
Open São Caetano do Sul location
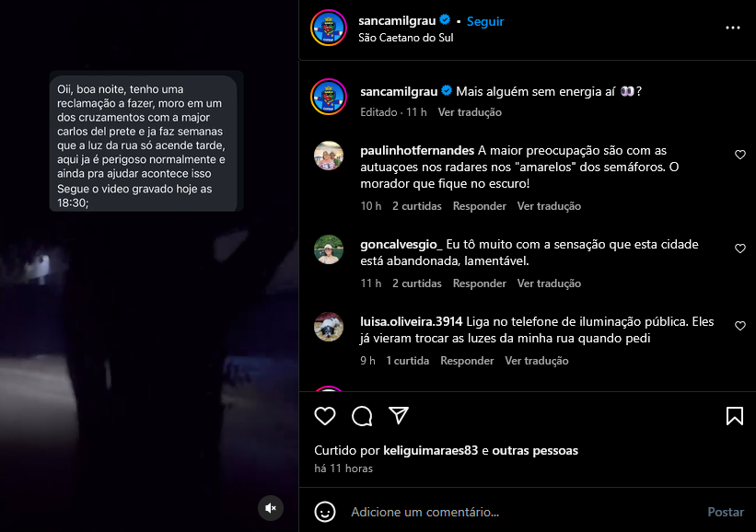405,38
